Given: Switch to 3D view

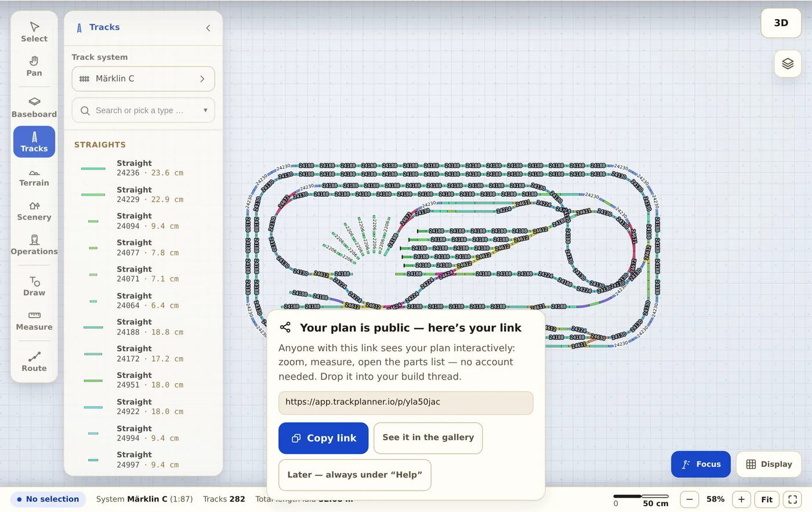Looking at the screenshot, I should 781,23.
